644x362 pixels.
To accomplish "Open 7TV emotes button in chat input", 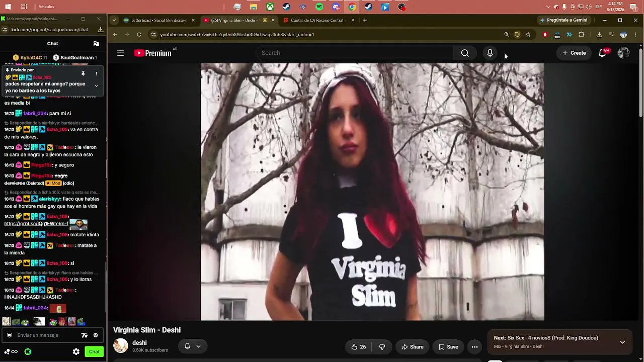I will click(85, 335).
